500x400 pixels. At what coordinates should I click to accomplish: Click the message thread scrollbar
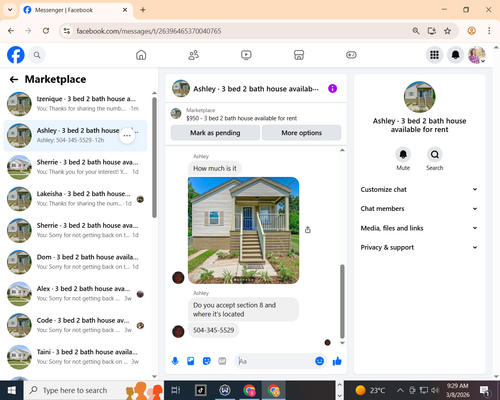tap(342, 301)
